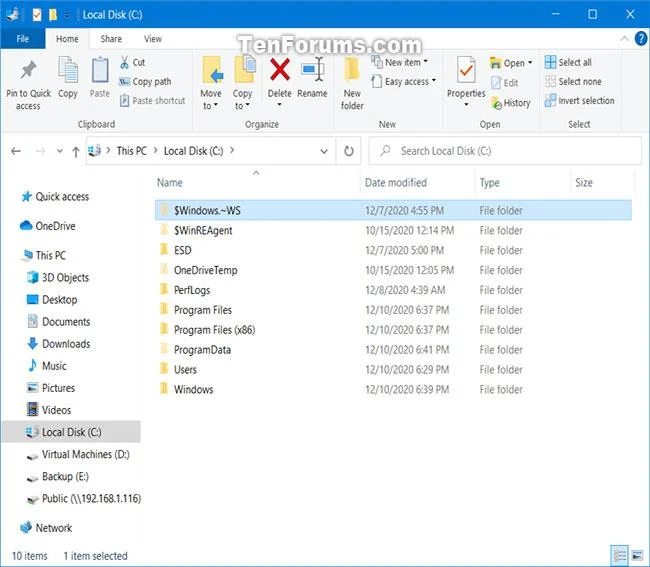650x567 pixels.
Task: Open Music folder in sidebar
Action: click(47, 366)
